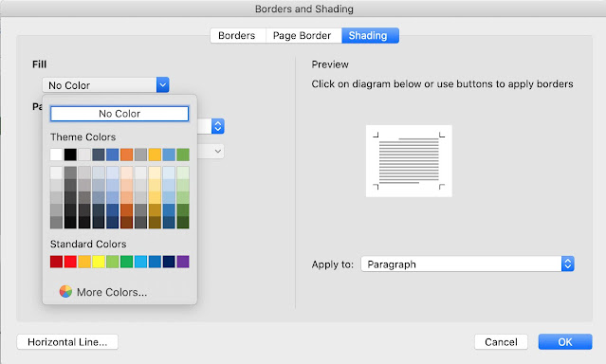Screen dimensions: 606x364
Task: Cancel the Borders and Shading dialog
Action: [x=501, y=342]
